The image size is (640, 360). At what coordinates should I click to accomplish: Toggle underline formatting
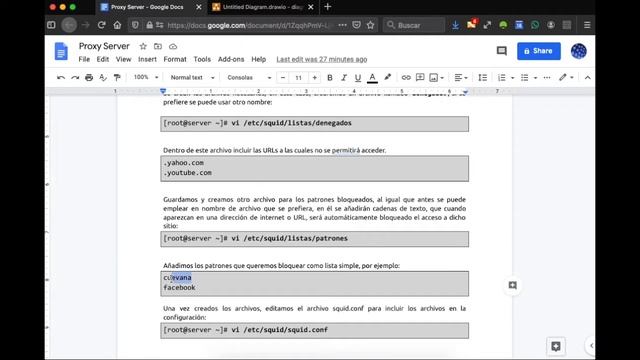358,78
